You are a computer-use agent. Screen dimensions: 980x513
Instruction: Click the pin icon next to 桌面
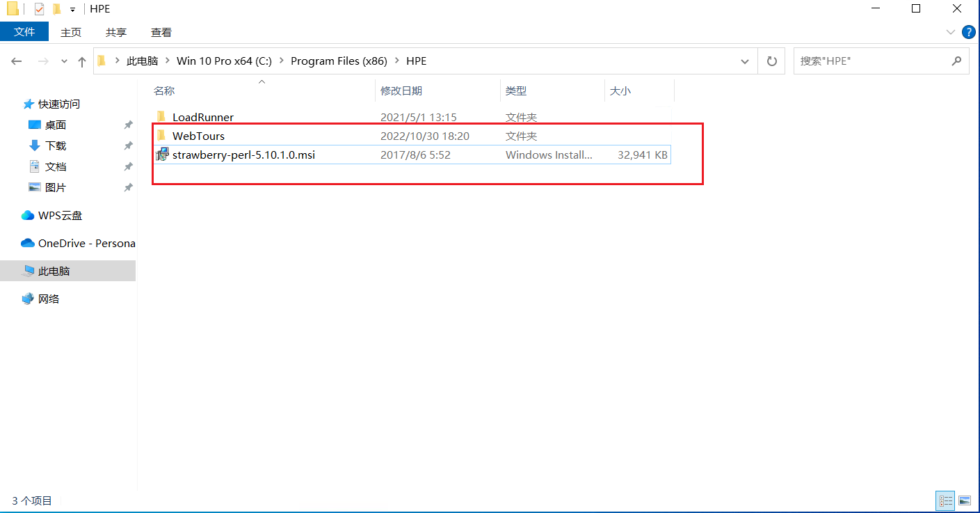128,125
